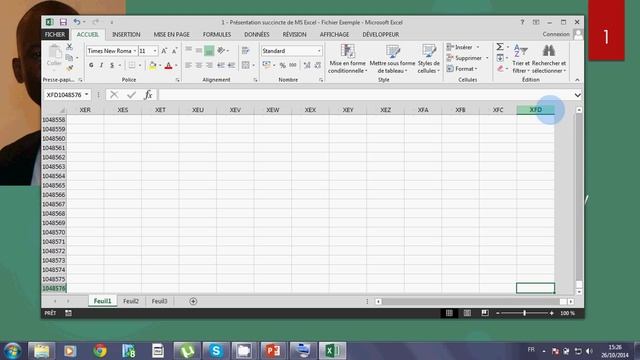The height and width of the screenshot is (360, 640).
Task: Open Styles de cellules gallery
Action: pos(429,59)
